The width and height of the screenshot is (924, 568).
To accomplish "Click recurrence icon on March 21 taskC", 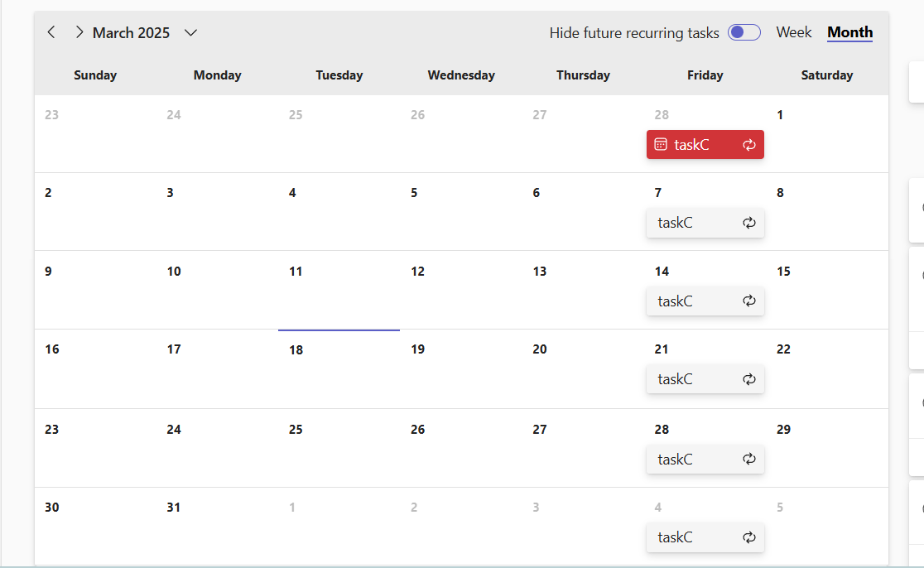I will [749, 379].
